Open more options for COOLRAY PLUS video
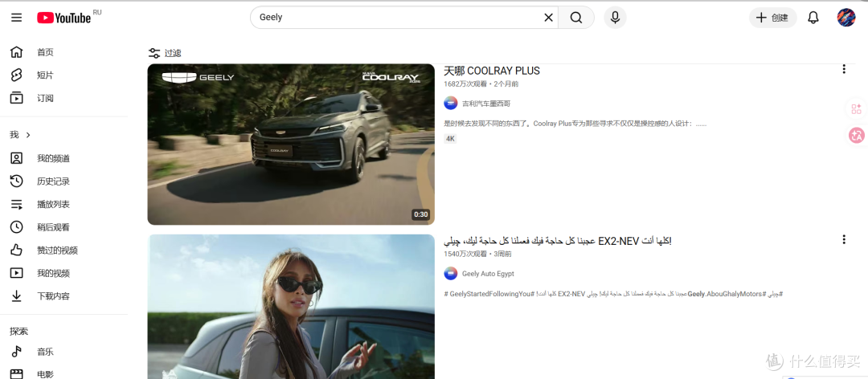The image size is (868, 379). [x=844, y=69]
